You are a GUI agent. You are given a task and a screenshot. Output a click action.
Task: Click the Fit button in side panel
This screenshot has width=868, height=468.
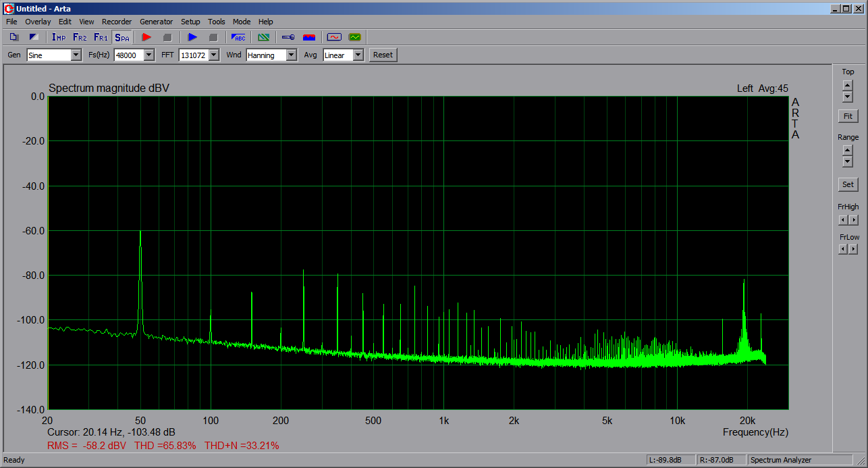click(848, 116)
